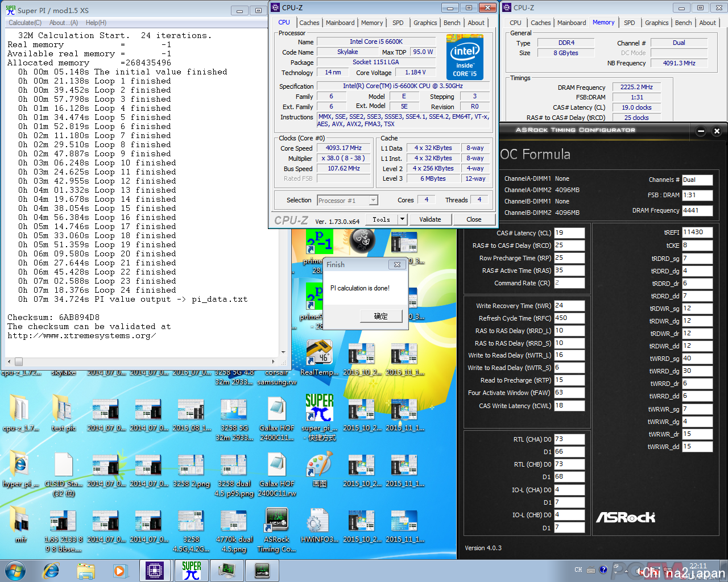
Task: Click the CH language indicator in the tray
Action: click(578, 570)
